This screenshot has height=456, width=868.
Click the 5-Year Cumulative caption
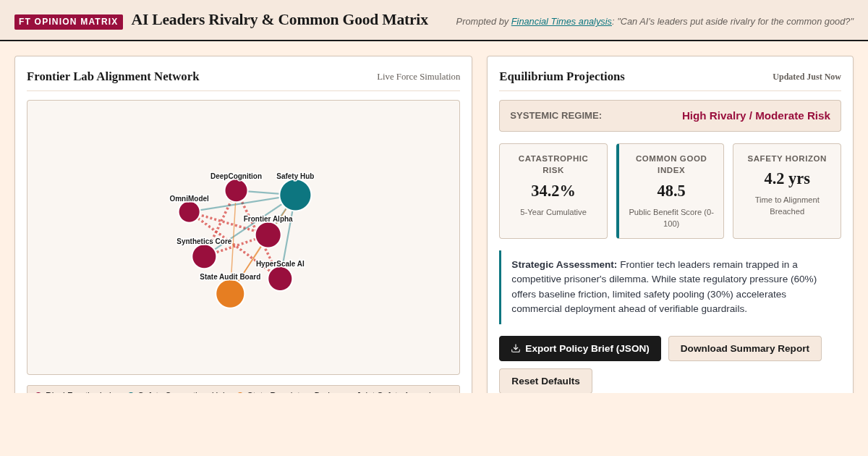(553, 212)
